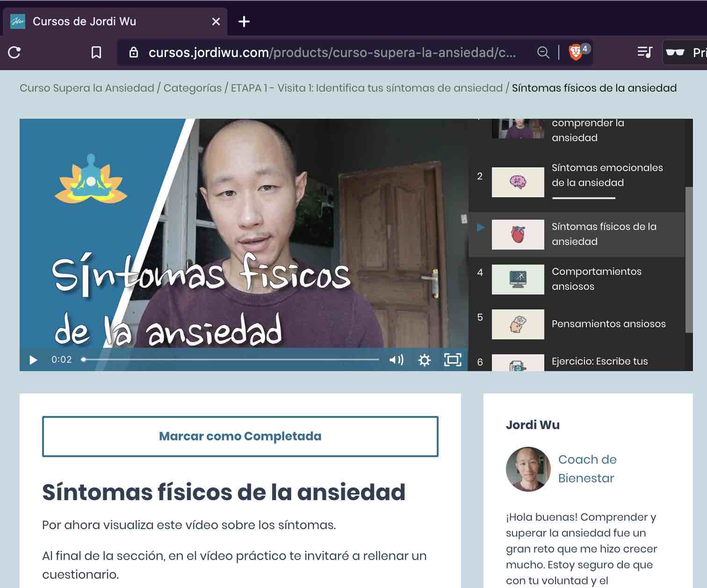This screenshot has height=588, width=707.
Task: Click the zoom magnifier icon in address bar
Action: pyautogui.click(x=543, y=52)
